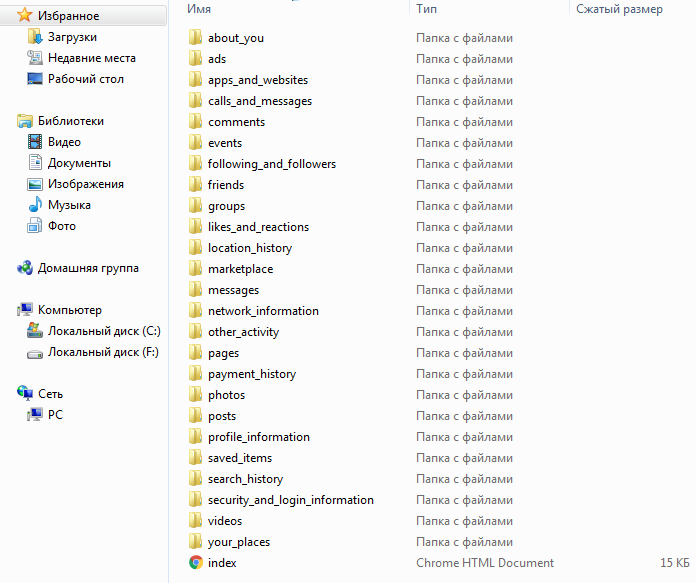Click the photos folder icon

point(195,394)
